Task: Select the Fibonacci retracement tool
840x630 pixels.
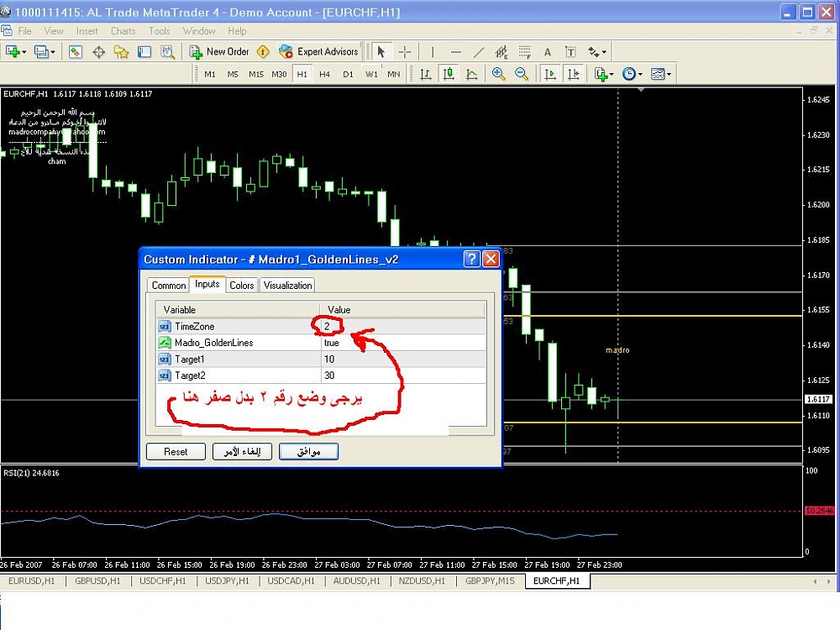Action: pos(524,52)
